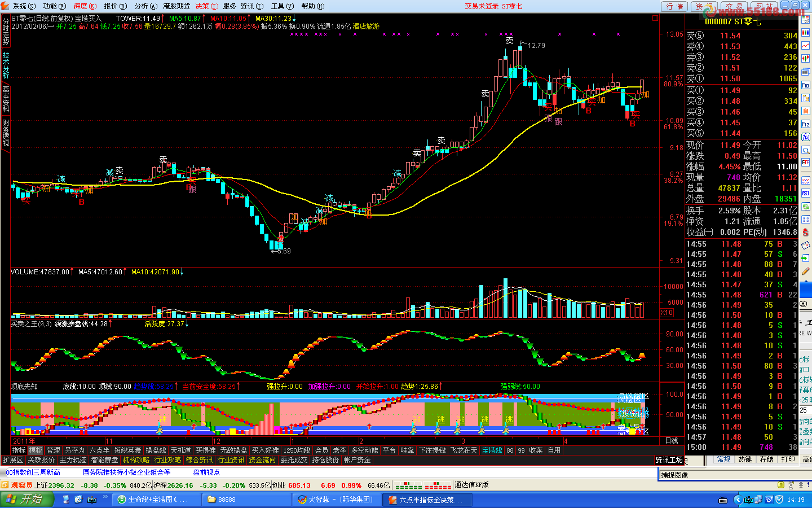
Task: Click the 上证 index value 2396.32
Action: click(x=61, y=485)
